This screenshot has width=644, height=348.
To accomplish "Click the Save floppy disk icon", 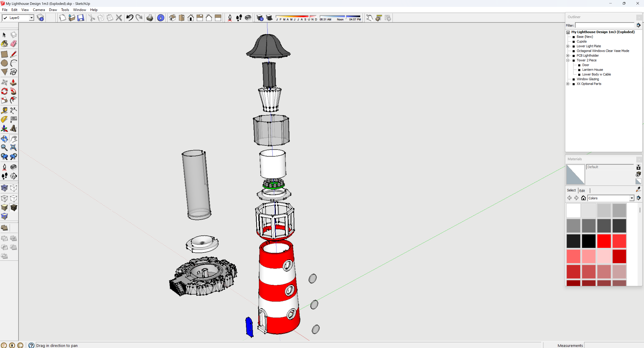I will pyautogui.click(x=81, y=18).
